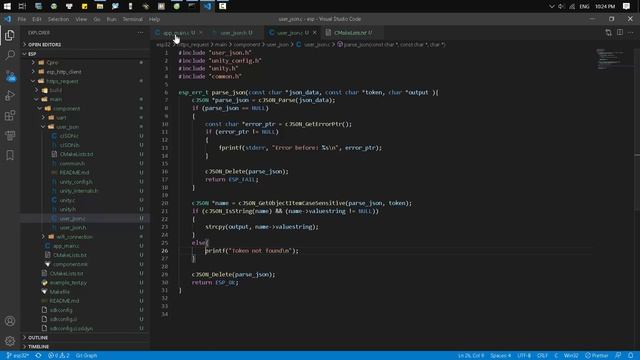Open the Explorer view in activity bar
This screenshot has width=640, height=360.
pos(10,36)
